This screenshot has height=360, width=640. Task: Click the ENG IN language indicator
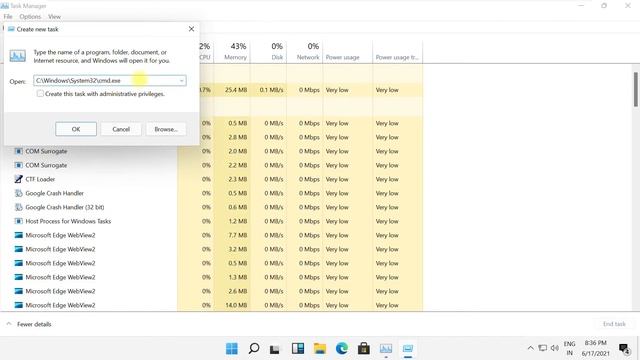point(569,348)
